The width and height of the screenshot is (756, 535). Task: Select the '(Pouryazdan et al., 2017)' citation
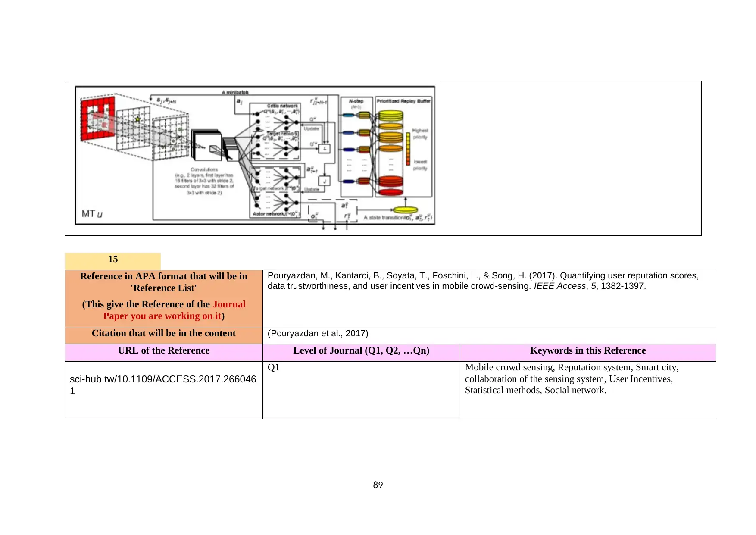(318, 333)
